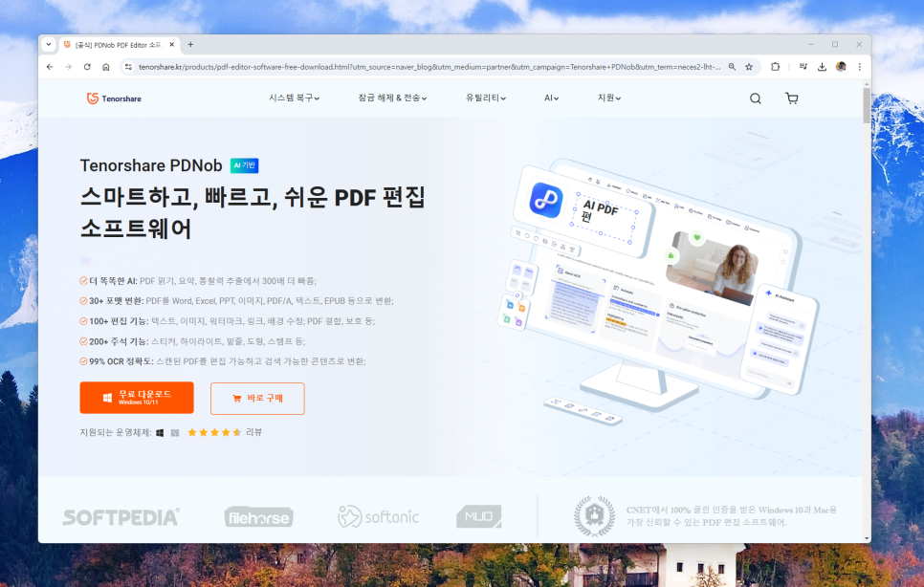Close the PDNob PDF Editor tab

(171, 45)
